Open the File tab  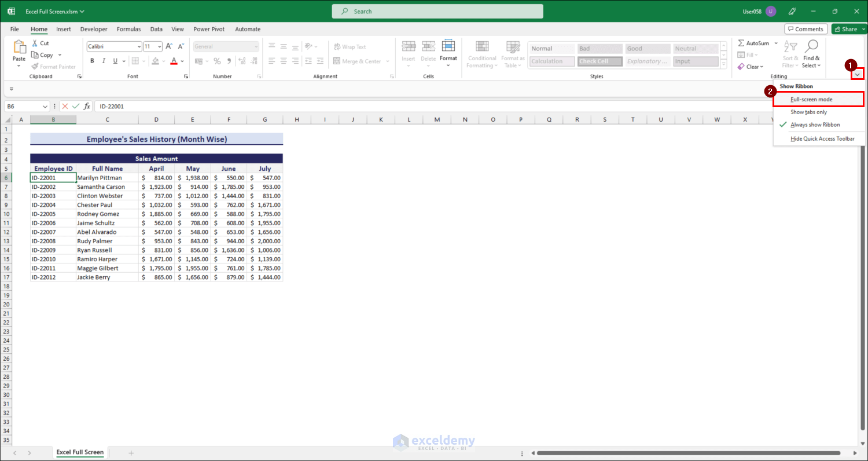pos(14,29)
